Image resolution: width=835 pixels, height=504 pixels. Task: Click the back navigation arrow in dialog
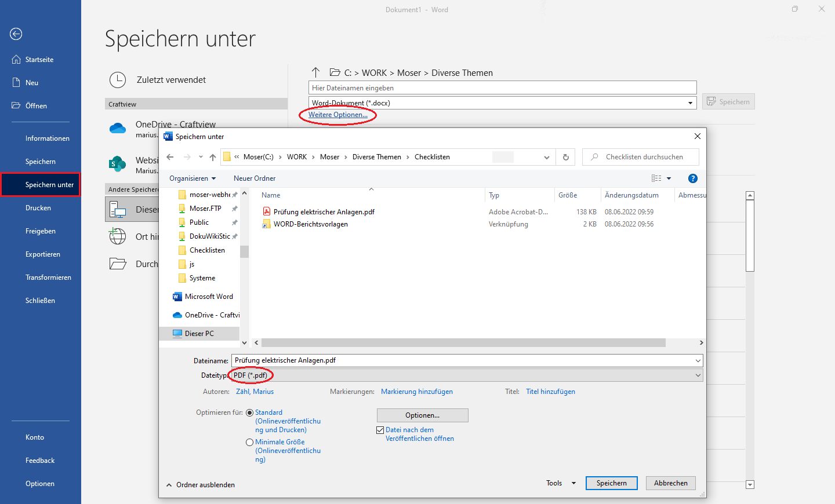pos(170,157)
